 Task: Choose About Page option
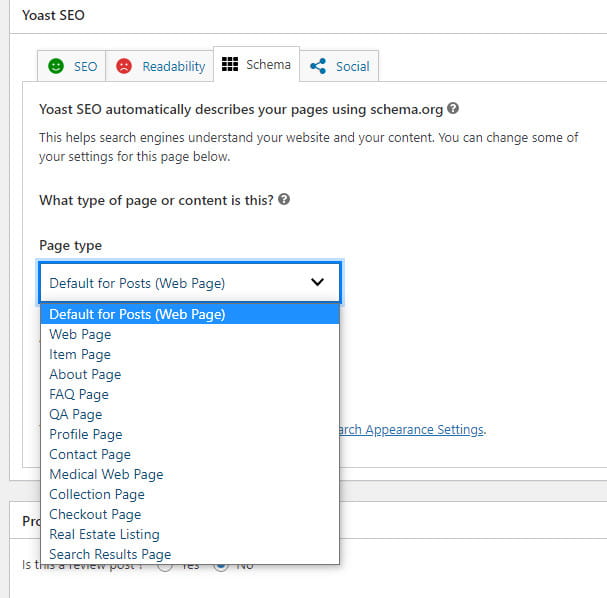190,374
